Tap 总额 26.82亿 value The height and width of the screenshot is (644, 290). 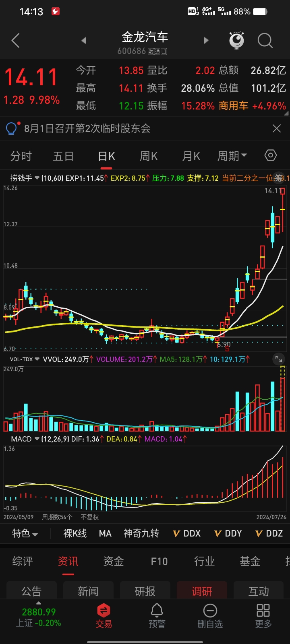(x=268, y=70)
